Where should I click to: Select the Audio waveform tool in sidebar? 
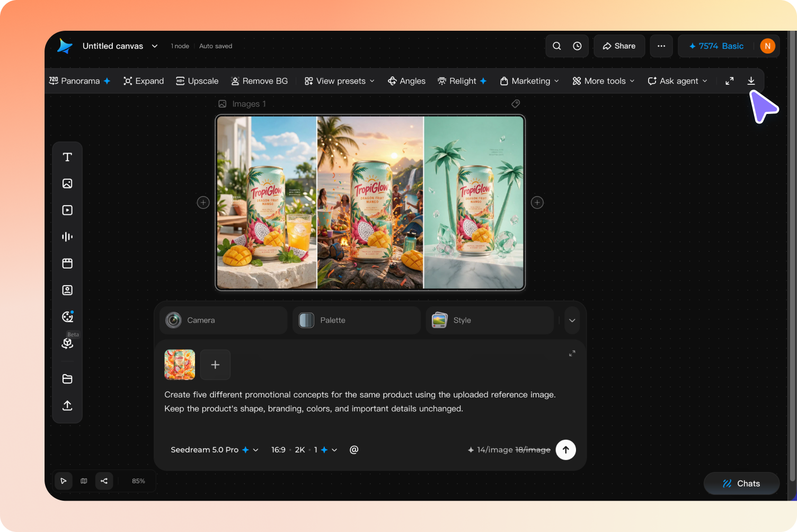coord(67,237)
